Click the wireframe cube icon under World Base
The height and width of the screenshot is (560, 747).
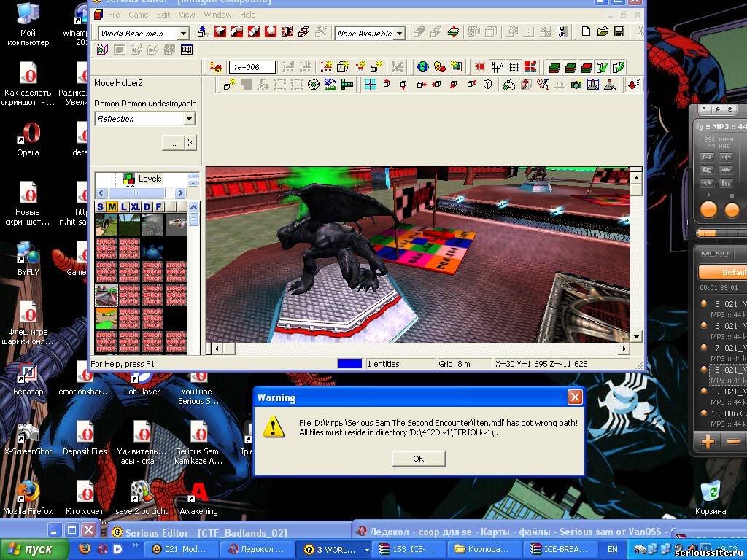(102, 49)
